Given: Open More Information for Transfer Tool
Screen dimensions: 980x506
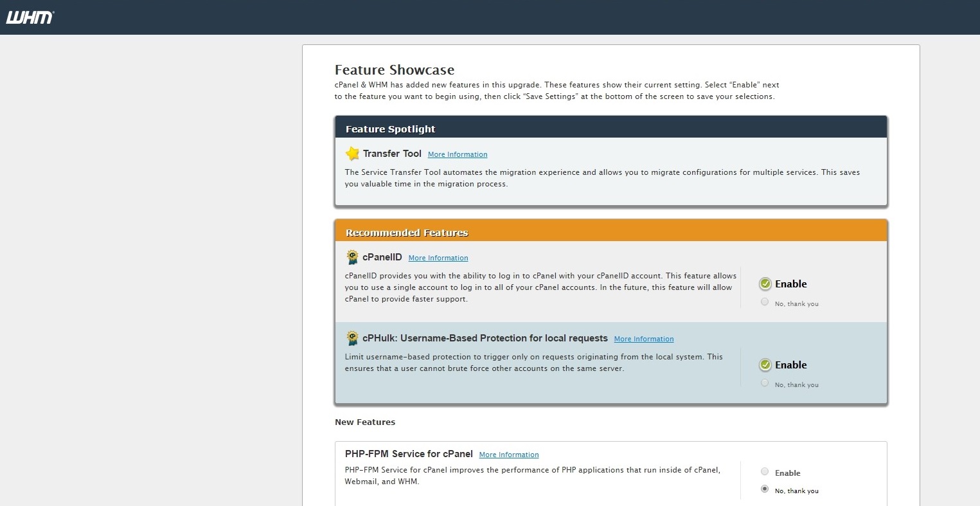Looking at the screenshot, I should point(458,155).
